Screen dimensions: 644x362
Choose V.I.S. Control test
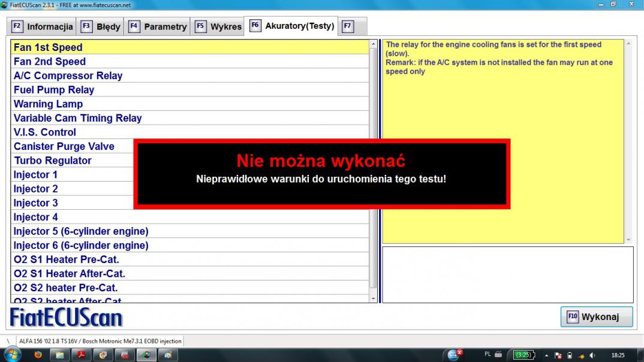(189, 132)
